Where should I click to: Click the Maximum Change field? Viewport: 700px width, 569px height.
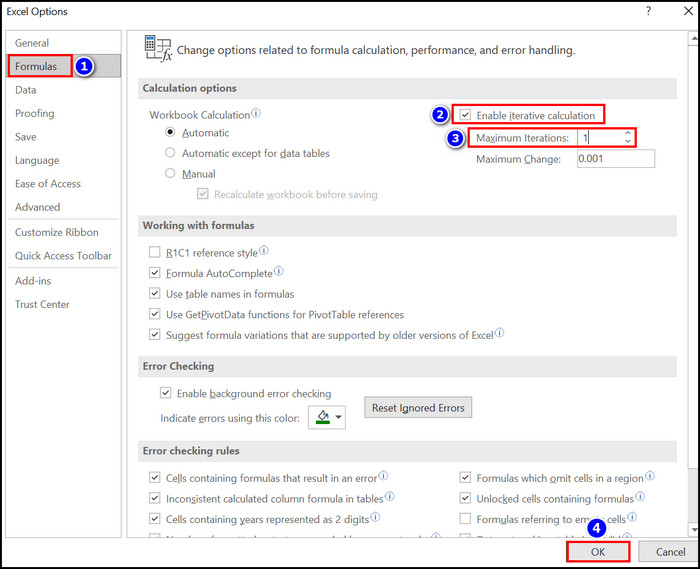tap(616, 159)
